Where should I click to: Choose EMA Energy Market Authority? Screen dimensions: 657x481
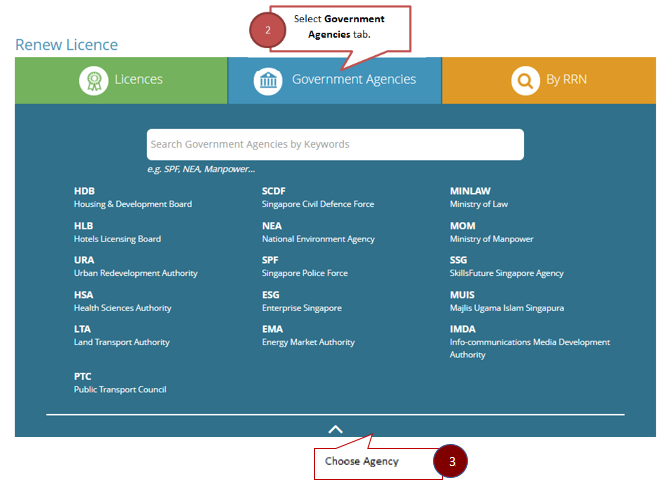307,335
